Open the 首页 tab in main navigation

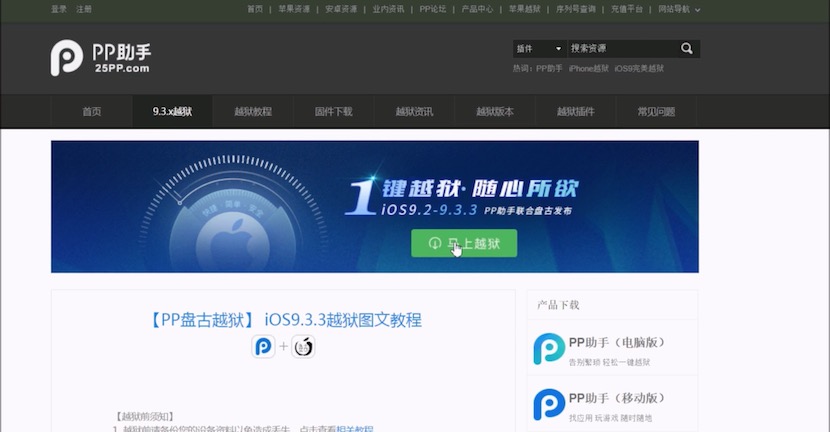pos(92,112)
